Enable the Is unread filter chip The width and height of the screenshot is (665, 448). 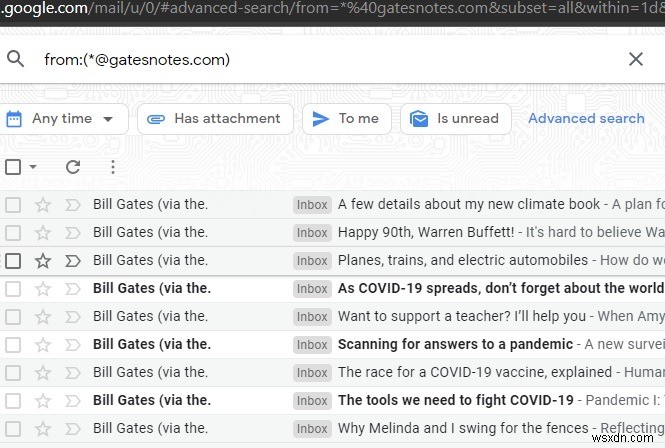(x=455, y=119)
